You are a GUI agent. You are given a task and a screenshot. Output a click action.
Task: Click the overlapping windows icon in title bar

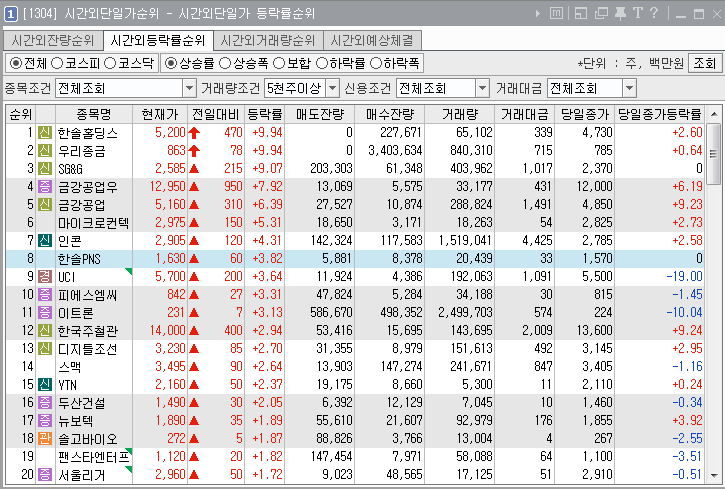tap(601, 13)
